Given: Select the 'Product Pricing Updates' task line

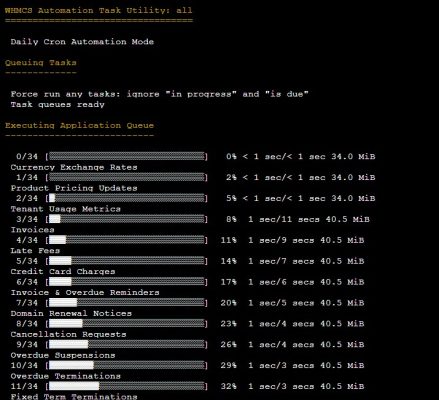Looking at the screenshot, I should (x=74, y=188).
